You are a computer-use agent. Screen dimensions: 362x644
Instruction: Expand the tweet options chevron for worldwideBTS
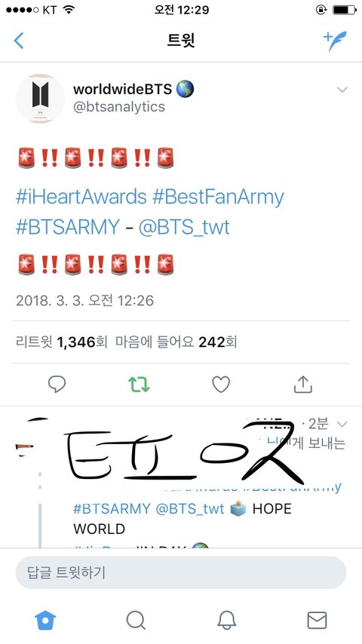(342, 90)
